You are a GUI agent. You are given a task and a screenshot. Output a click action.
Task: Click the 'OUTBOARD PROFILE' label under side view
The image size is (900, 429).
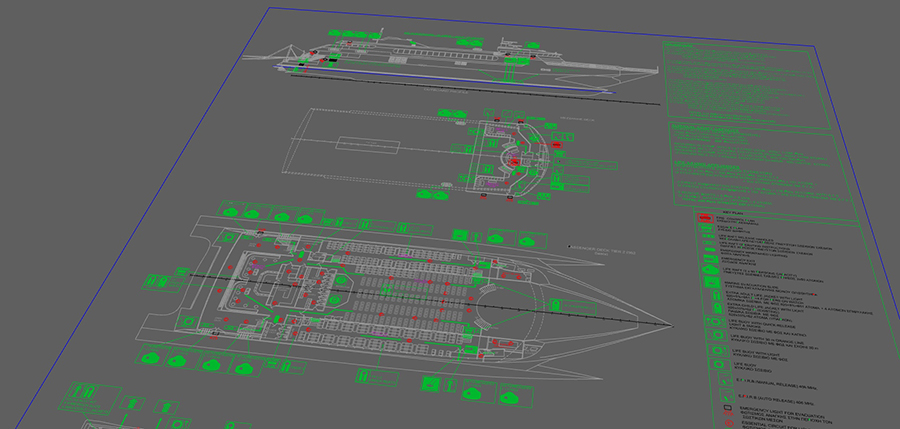pos(446,91)
